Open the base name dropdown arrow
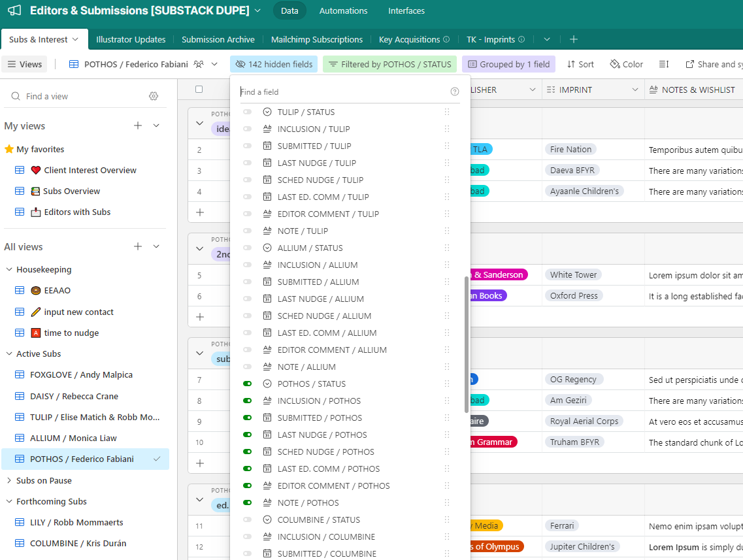 tap(257, 10)
